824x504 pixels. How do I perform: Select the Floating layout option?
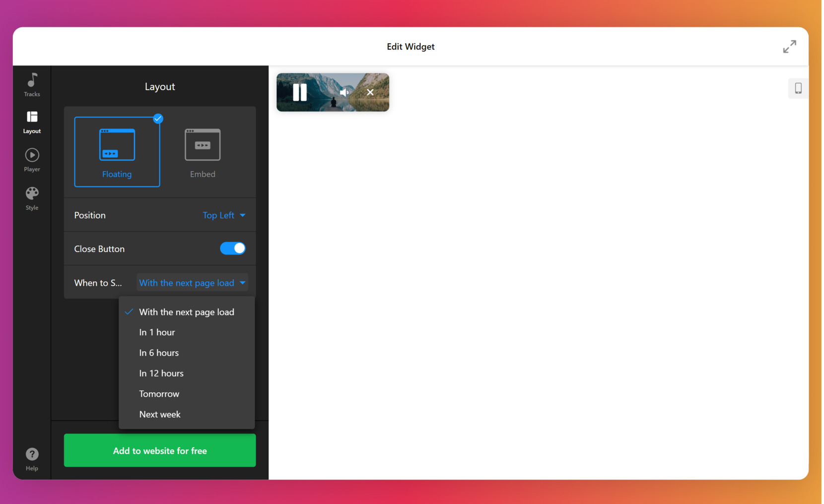117,151
